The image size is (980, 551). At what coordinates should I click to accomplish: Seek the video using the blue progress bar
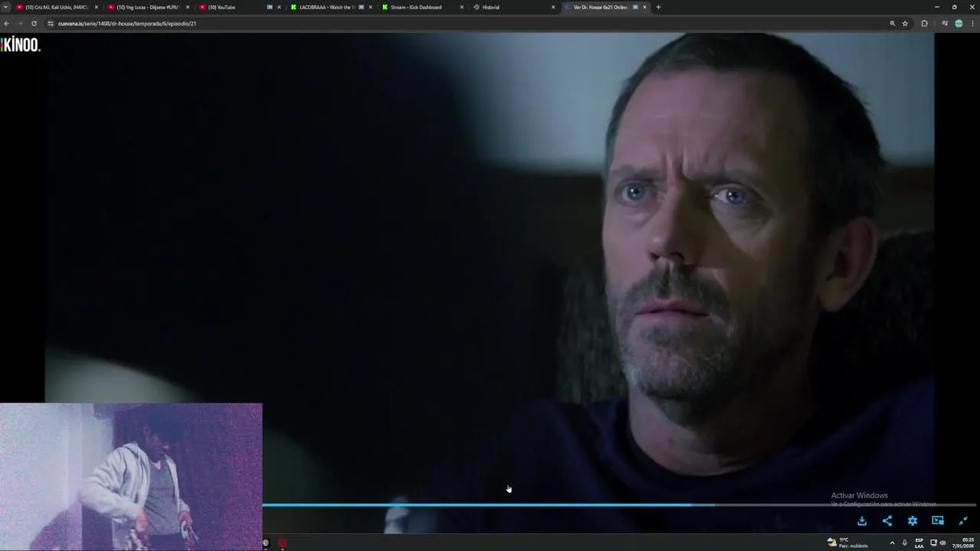click(x=620, y=505)
